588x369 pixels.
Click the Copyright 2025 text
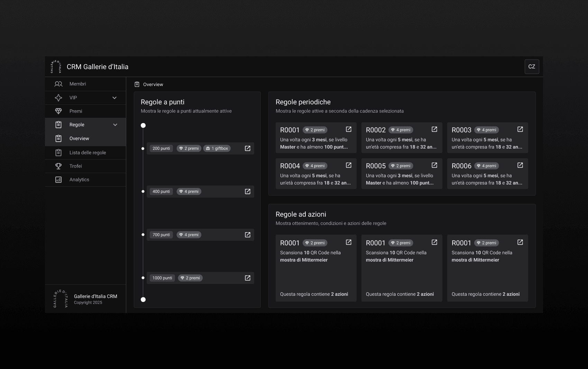[x=88, y=303]
